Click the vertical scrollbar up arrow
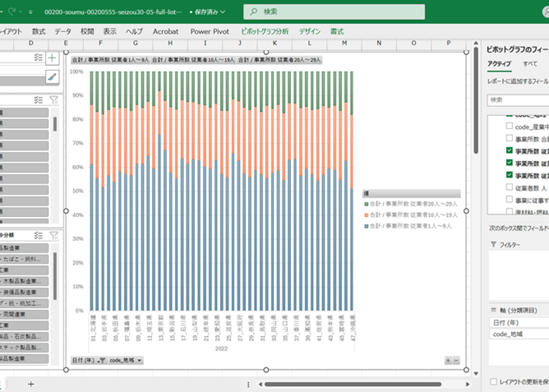The height and width of the screenshot is (392, 549). tap(476, 43)
